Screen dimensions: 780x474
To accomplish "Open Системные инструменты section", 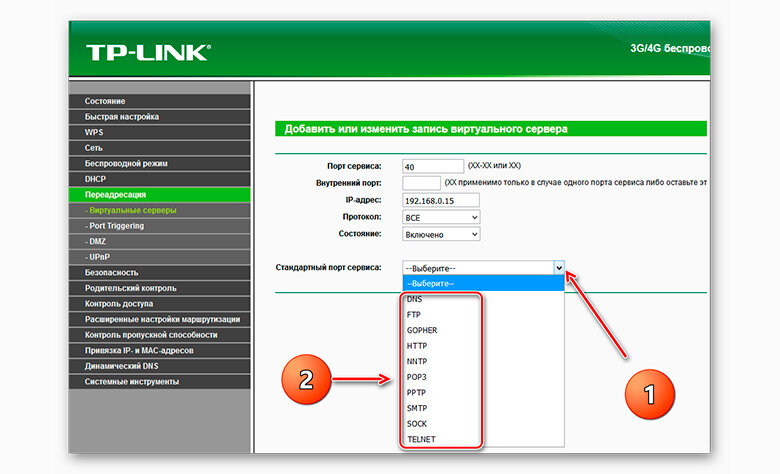I will click(x=159, y=381).
